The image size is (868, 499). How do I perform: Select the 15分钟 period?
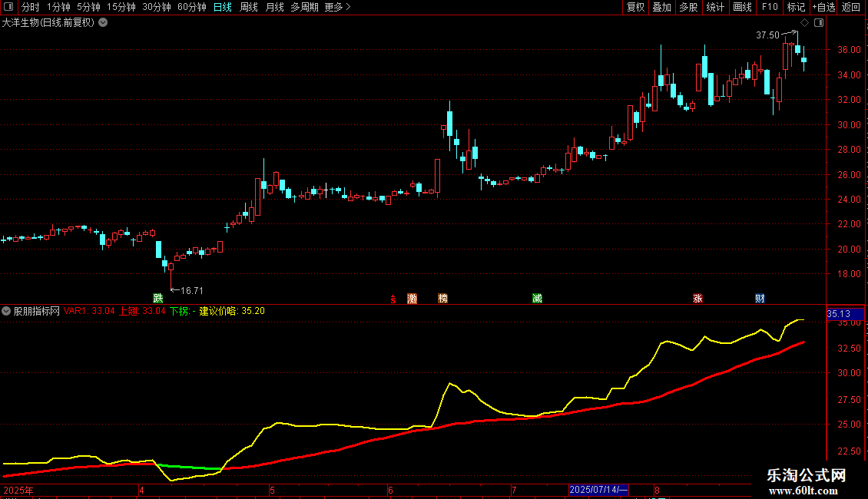click(121, 7)
